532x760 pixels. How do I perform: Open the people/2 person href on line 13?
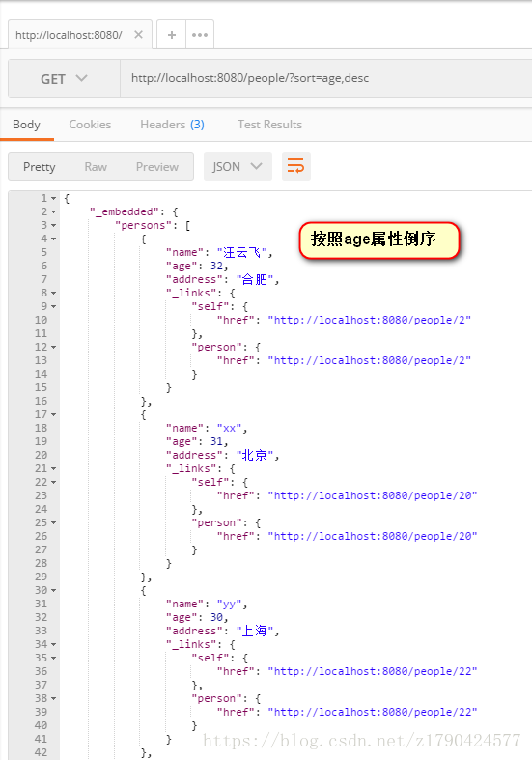[370, 360]
